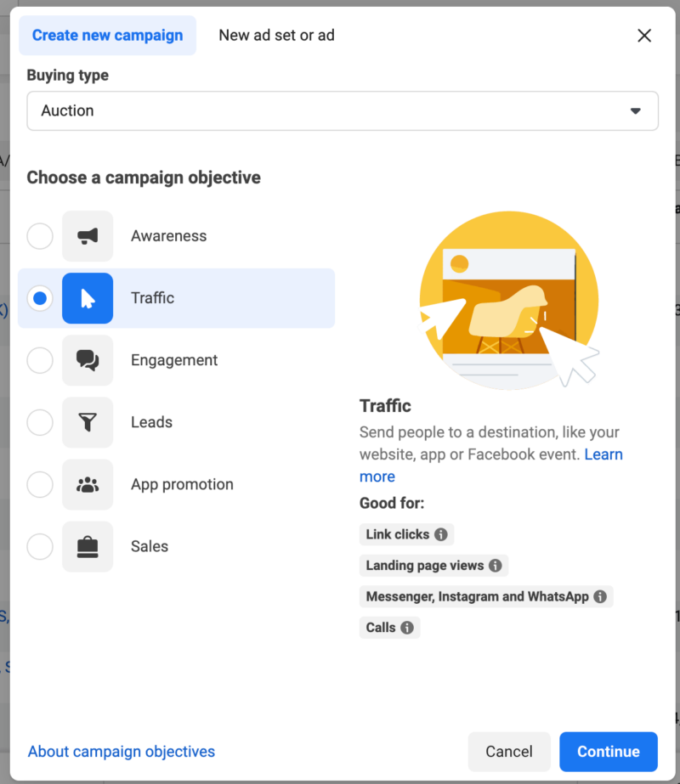Image resolution: width=680 pixels, height=784 pixels.
Task: Switch to Create new campaign tab
Action: (x=107, y=36)
